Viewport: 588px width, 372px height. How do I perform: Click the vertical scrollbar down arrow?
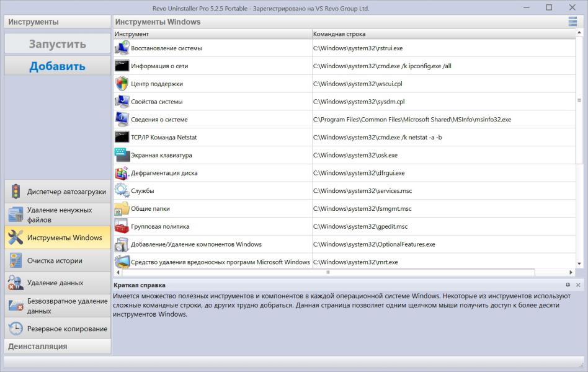pyautogui.click(x=579, y=263)
